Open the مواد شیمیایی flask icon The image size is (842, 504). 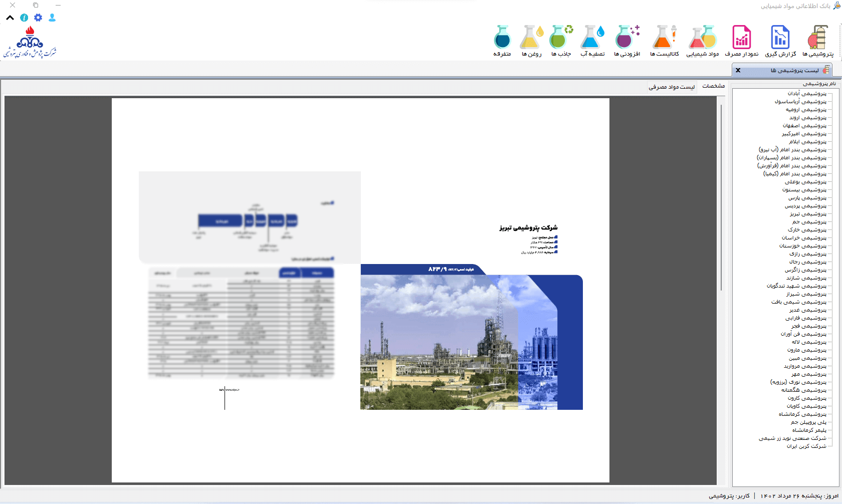pos(703,41)
